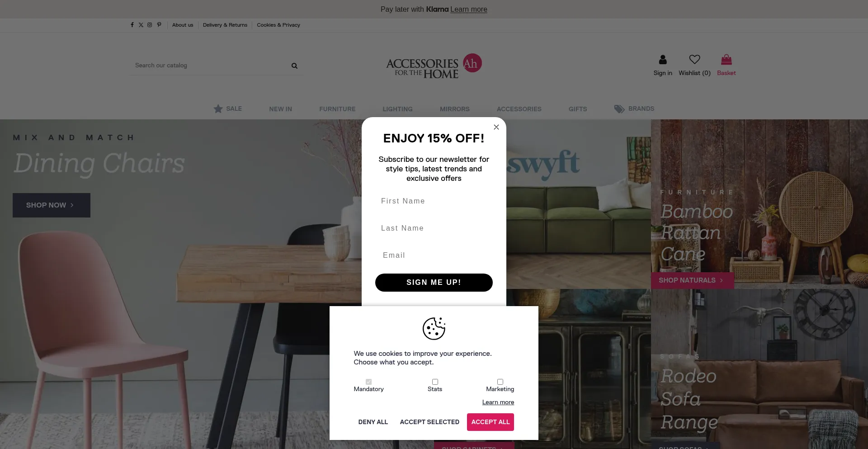The width and height of the screenshot is (868, 449).
Task: Click the Sign Me Up! button
Action: (434, 283)
